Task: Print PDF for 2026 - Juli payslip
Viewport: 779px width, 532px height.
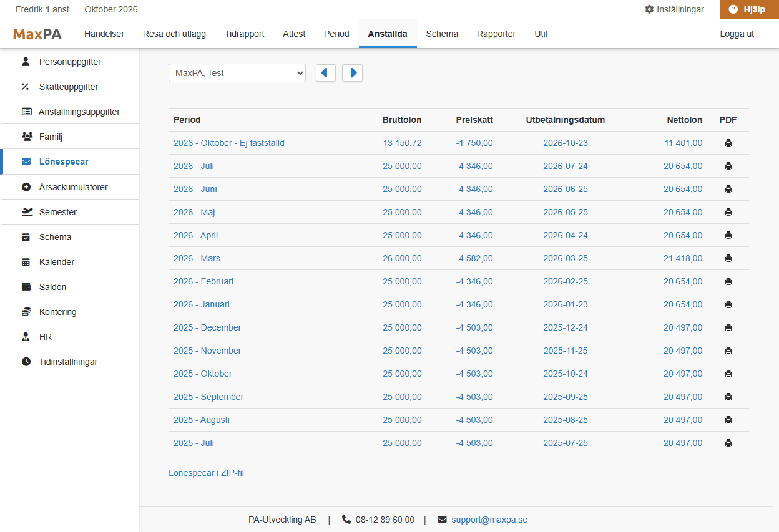Action: pos(728,166)
